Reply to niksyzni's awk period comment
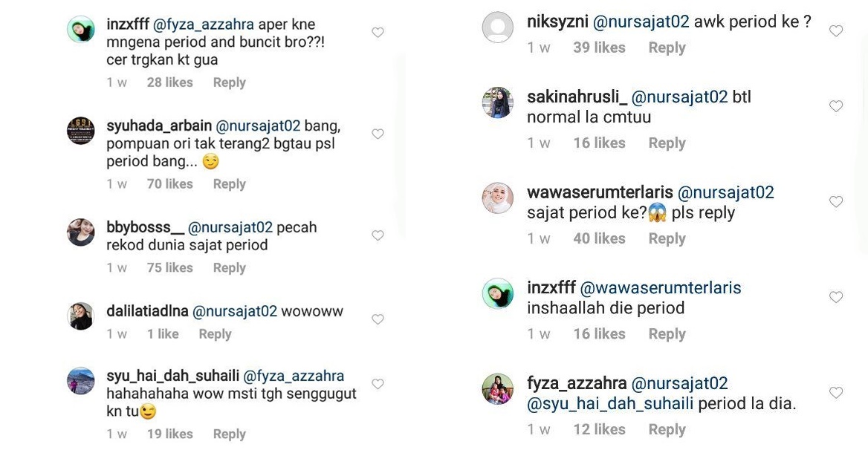 click(x=667, y=48)
